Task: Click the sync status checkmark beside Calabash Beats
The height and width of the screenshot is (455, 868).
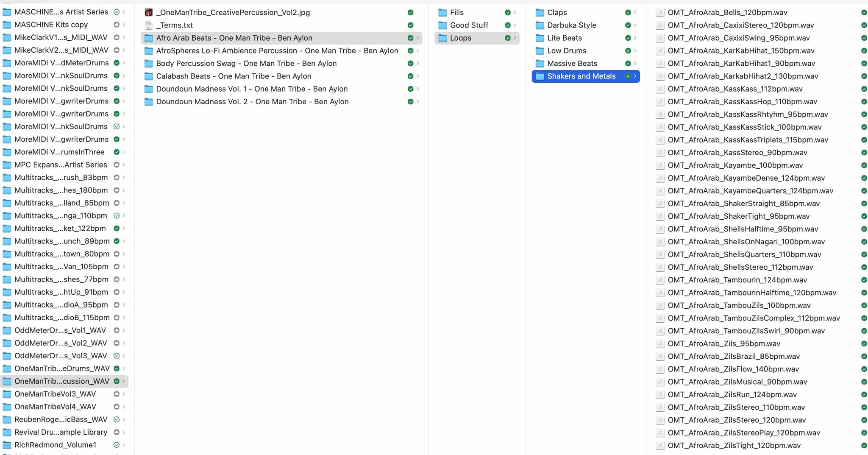Action: tap(410, 76)
